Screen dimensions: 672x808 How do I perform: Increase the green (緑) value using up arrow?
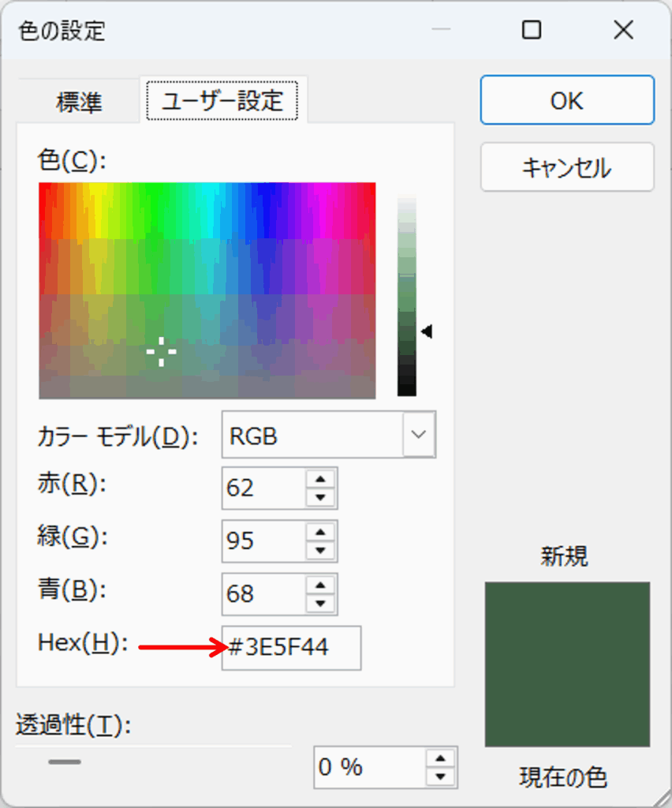[319, 532]
